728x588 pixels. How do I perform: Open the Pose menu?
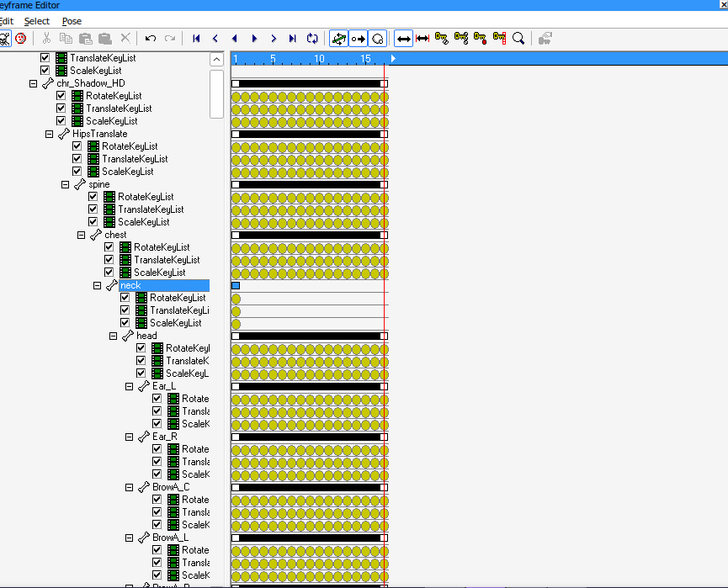click(x=72, y=21)
